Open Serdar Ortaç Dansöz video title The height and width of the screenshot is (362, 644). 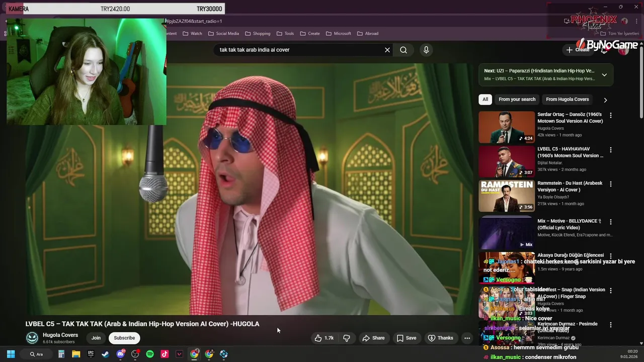[x=570, y=118]
